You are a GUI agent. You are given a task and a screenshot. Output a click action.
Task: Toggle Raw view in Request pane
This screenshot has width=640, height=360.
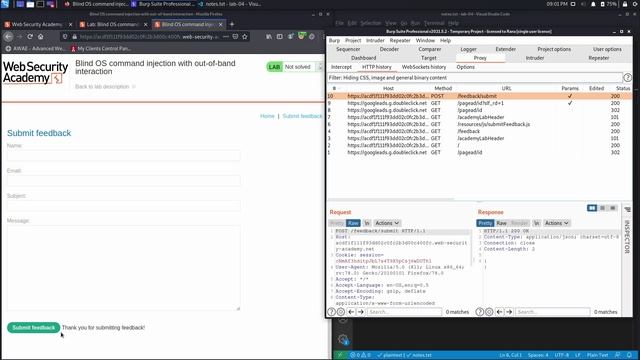pyautogui.click(x=353, y=223)
